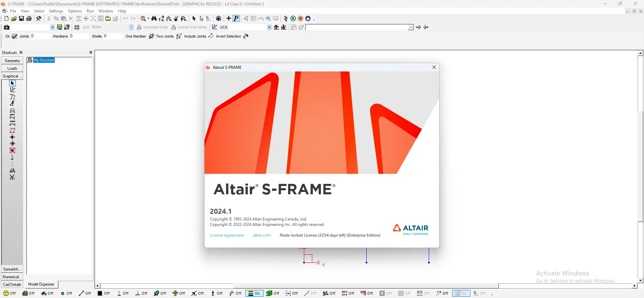Click the eye view icon in toolbar
Screen dimensions: 644x298
pyautogui.click(x=219, y=19)
